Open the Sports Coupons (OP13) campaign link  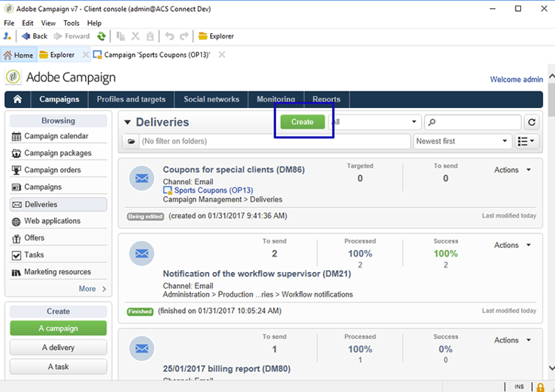pos(213,190)
